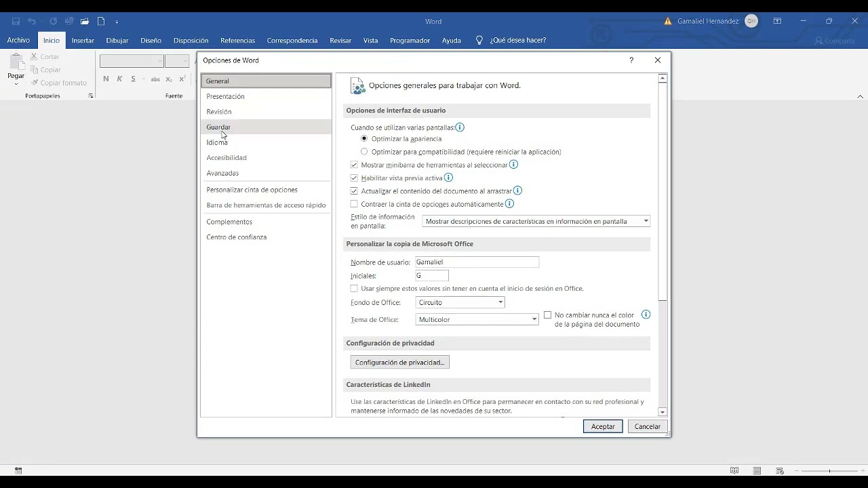Click the yellow account warning icon
Image resolution: width=868 pixels, height=488 pixels.
[x=668, y=21]
